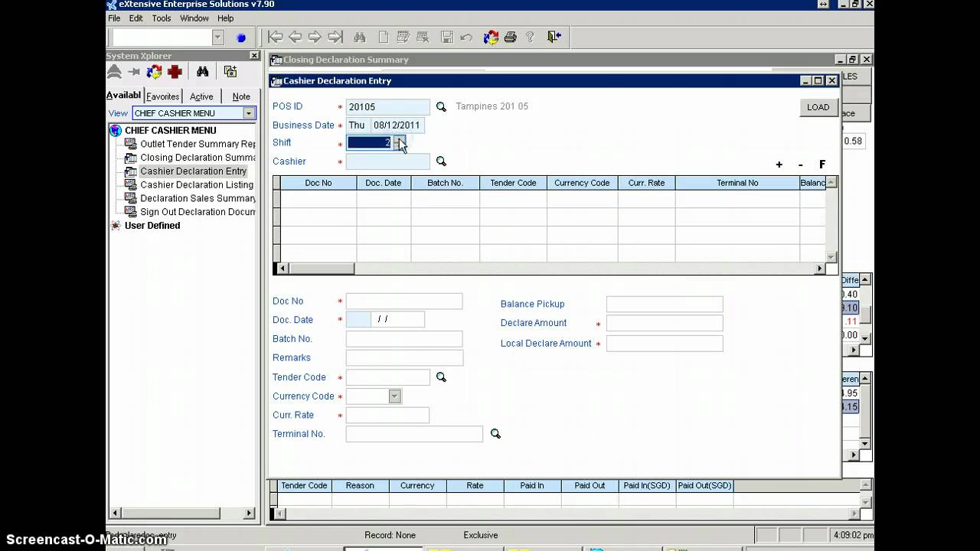Click the plus add row button

[779, 165]
